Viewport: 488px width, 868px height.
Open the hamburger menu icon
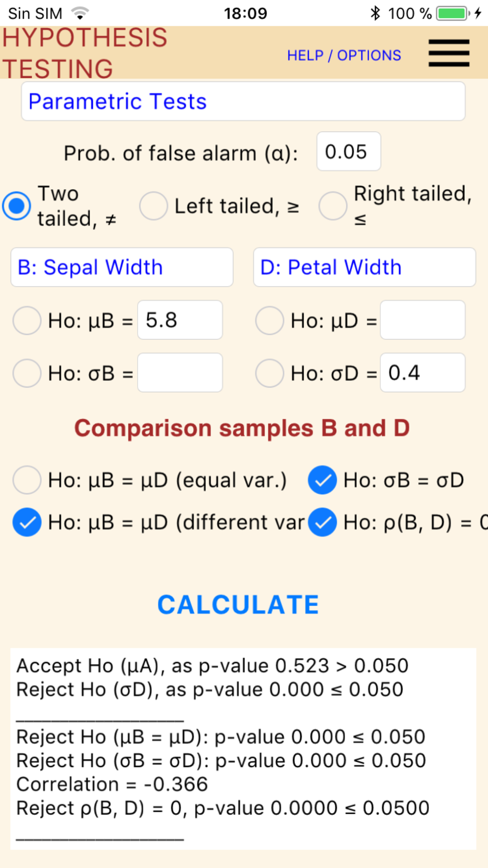[448, 52]
